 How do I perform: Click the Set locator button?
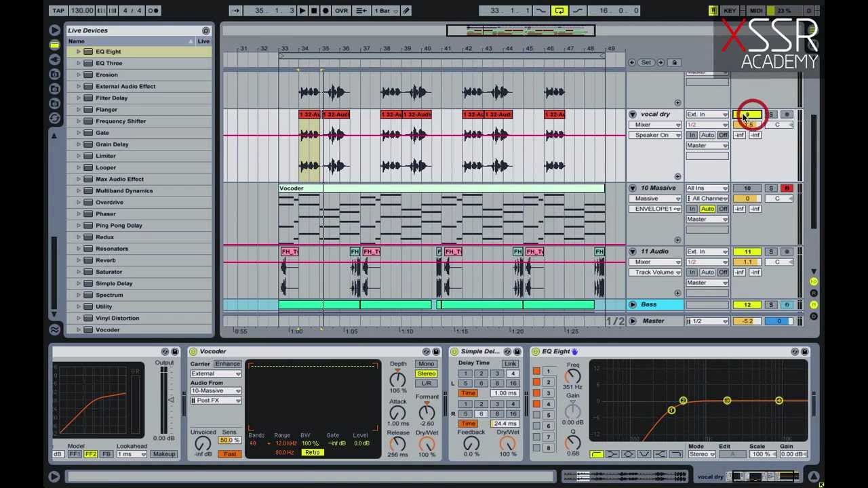pyautogui.click(x=646, y=62)
